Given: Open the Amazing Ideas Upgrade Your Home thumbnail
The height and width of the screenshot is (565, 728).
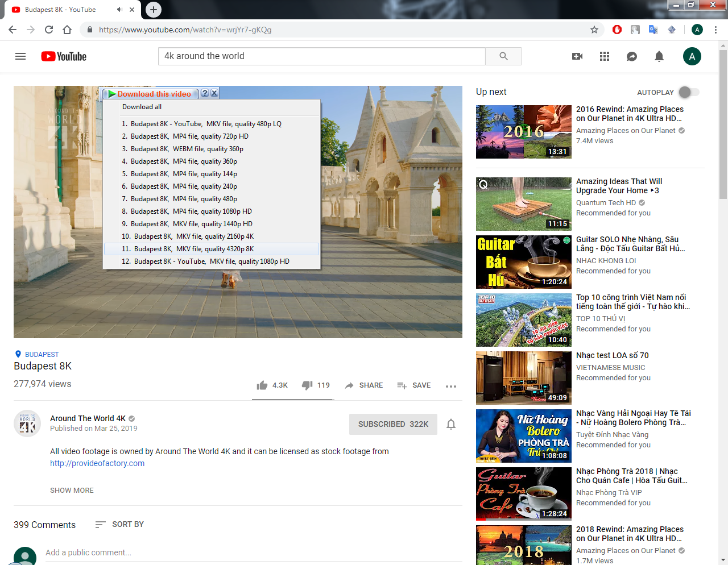Looking at the screenshot, I should pos(524,204).
